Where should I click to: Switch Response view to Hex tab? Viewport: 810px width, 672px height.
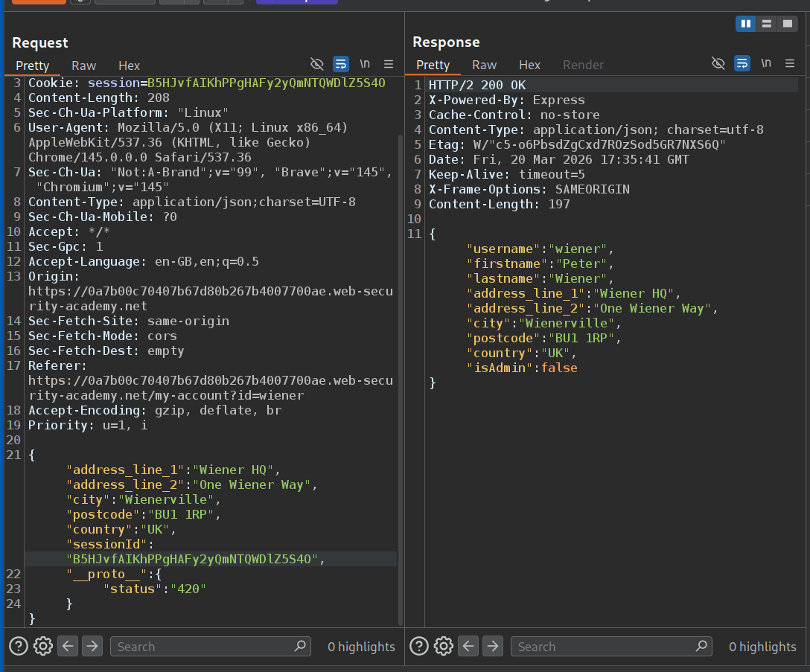point(529,65)
